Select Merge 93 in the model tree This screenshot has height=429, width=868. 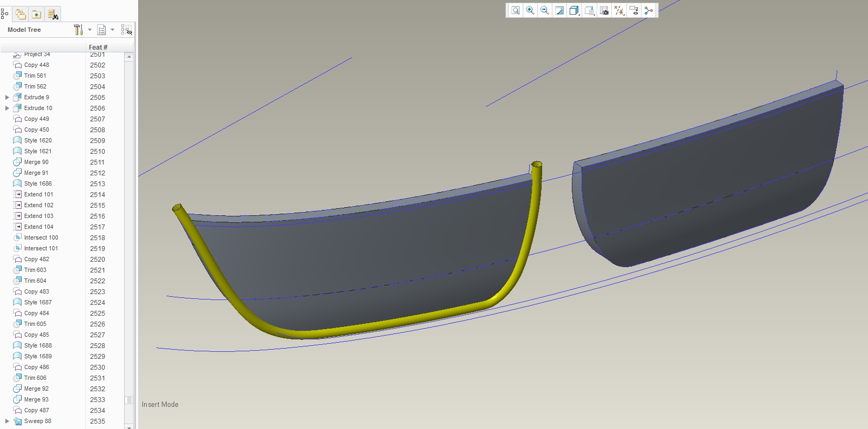(36, 399)
